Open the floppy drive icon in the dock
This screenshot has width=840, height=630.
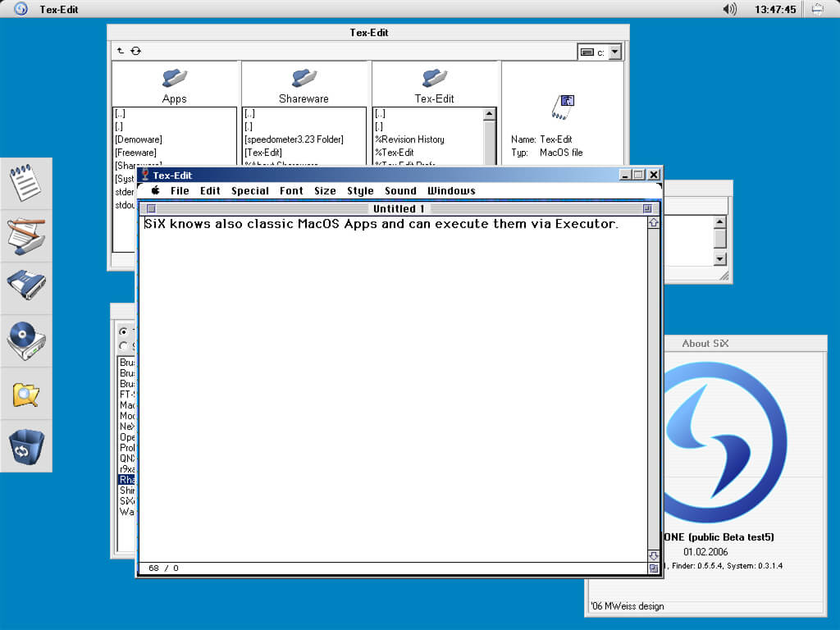[x=26, y=285]
